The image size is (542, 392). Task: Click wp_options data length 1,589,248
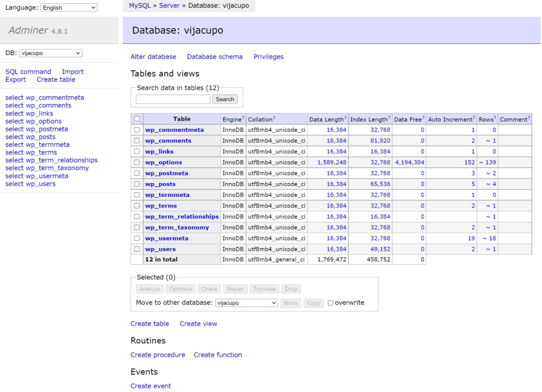pyautogui.click(x=332, y=162)
